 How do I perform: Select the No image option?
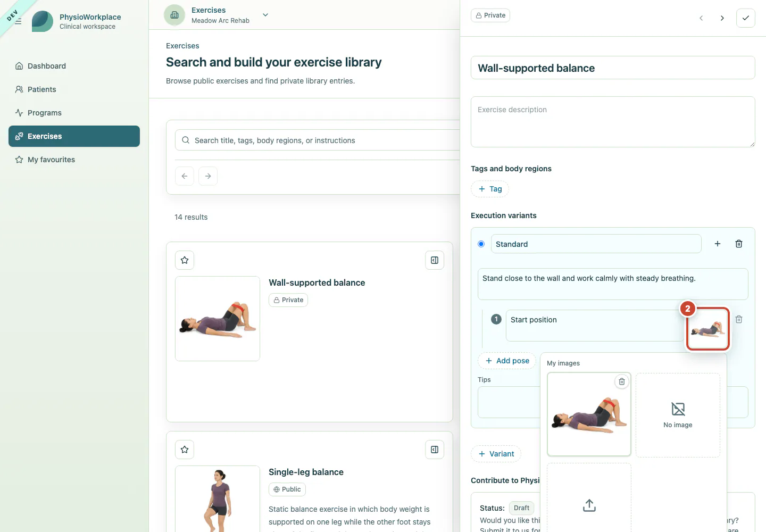tap(678, 415)
